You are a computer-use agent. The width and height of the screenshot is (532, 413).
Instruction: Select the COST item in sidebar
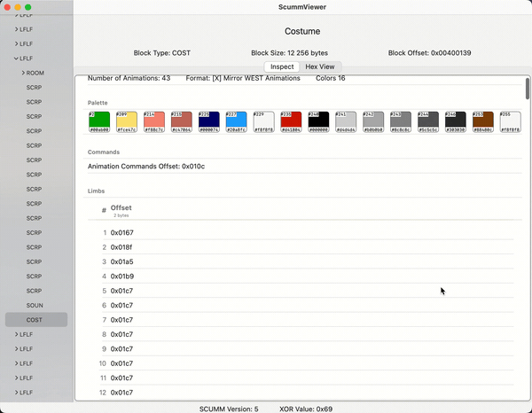pos(36,320)
